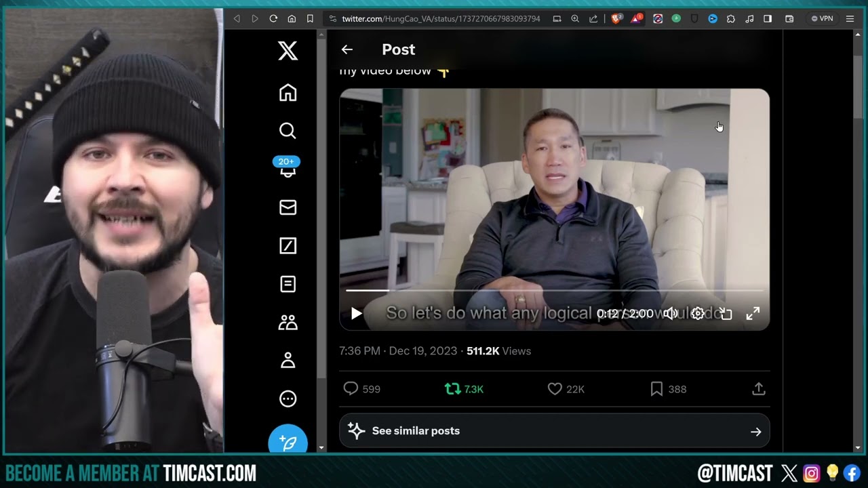This screenshot has height=488, width=868.
Task: Click the 7:36 PM · Dec 19, 2023 timestamp
Action: [398, 351]
